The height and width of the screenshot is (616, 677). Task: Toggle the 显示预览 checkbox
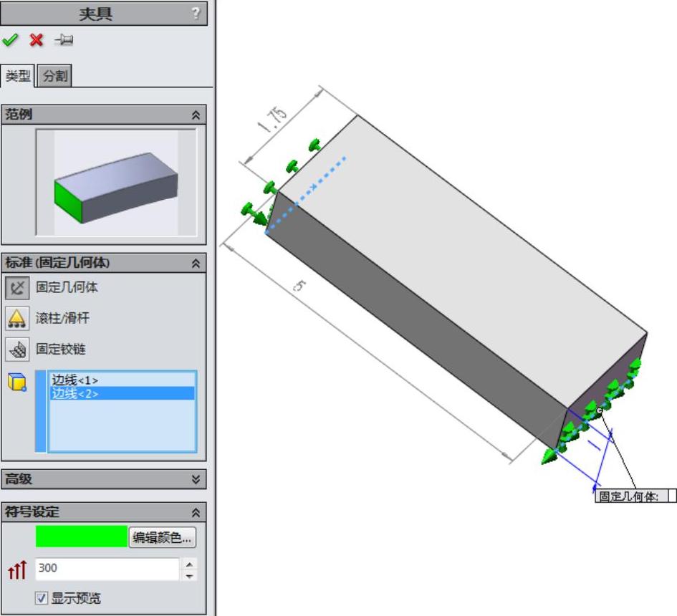pos(42,598)
